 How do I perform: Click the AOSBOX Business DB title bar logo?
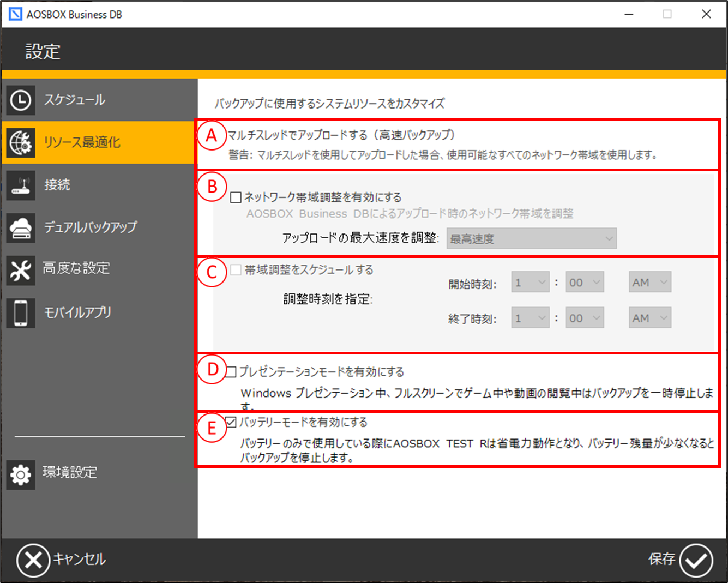pos(16,14)
